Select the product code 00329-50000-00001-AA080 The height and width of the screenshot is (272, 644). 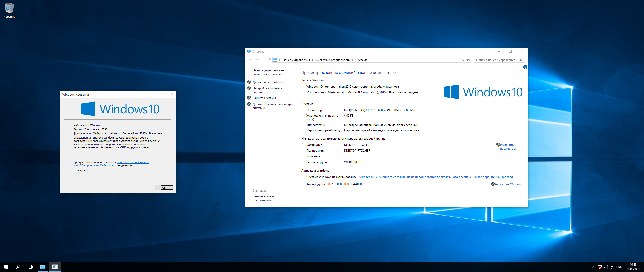coord(344,184)
